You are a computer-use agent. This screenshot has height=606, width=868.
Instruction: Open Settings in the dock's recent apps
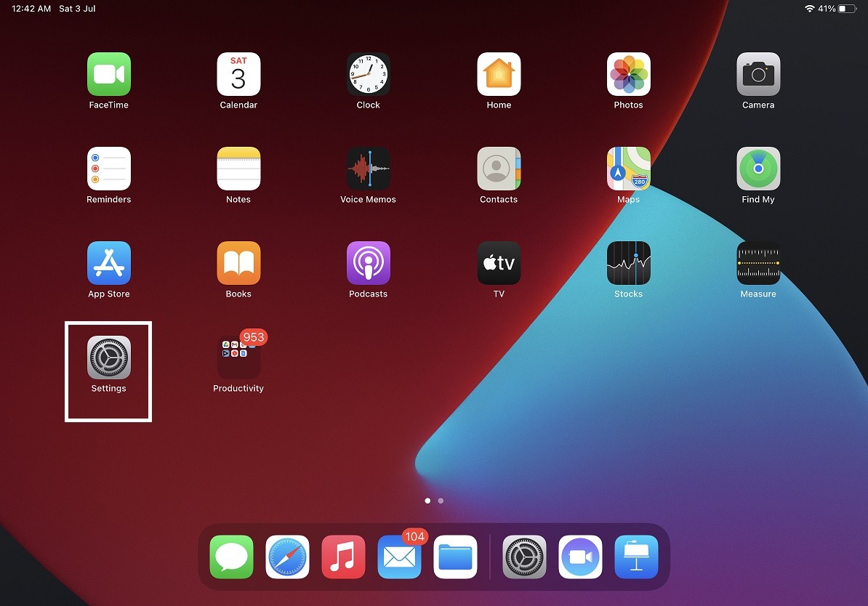pyautogui.click(x=524, y=557)
